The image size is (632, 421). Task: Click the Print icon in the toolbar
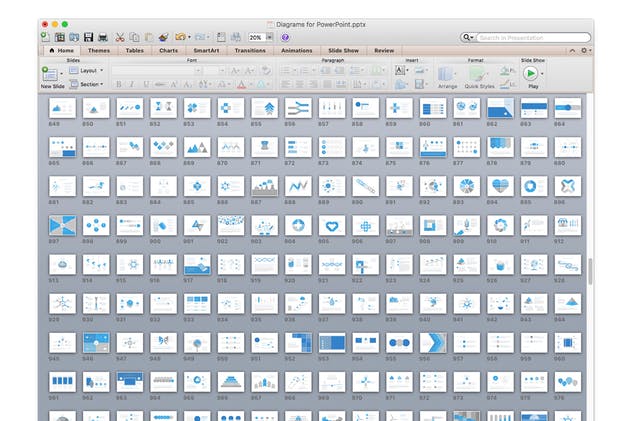103,37
